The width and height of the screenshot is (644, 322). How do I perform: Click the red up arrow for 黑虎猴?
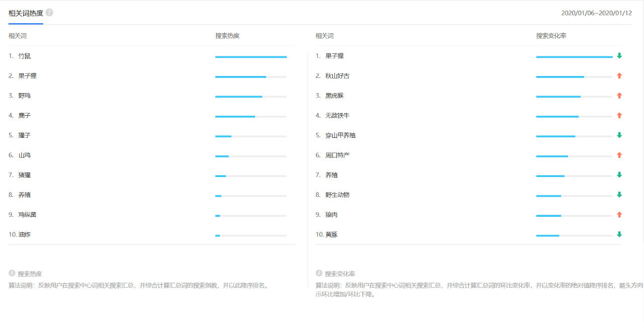click(x=619, y=96)
